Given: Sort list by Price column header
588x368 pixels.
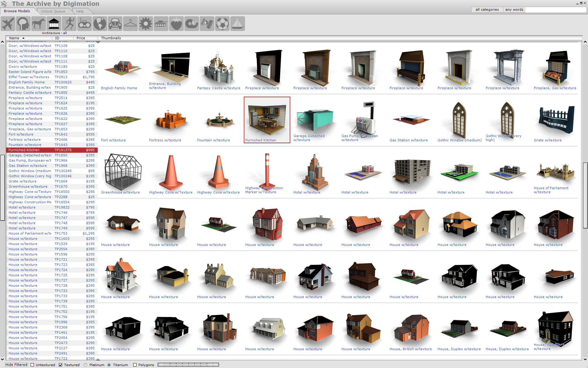Looking at the screenshot, I should [85, 38].
